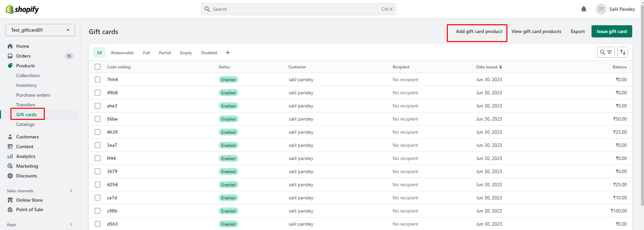
Task: Open Catalogs in the sidebar
Action: pyautogui.click(x=25, y=124)
